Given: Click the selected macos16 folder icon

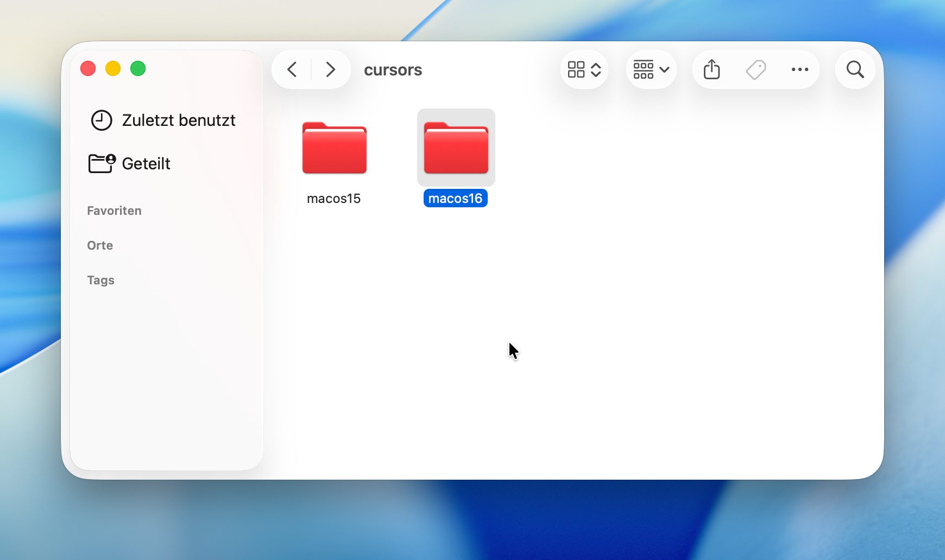Looking at the screenshot, I should (456, 148).
